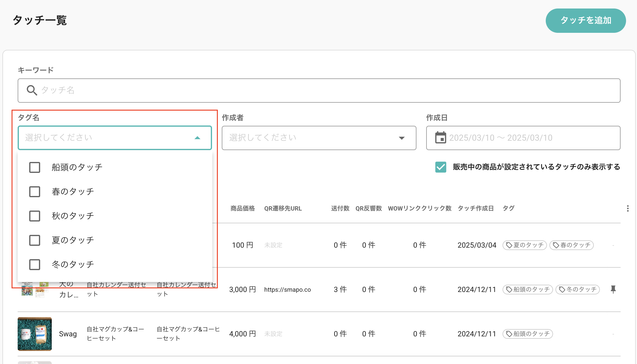Open the 作成日 date range field
The image size is (637, 364).
[x=523, y=138]
